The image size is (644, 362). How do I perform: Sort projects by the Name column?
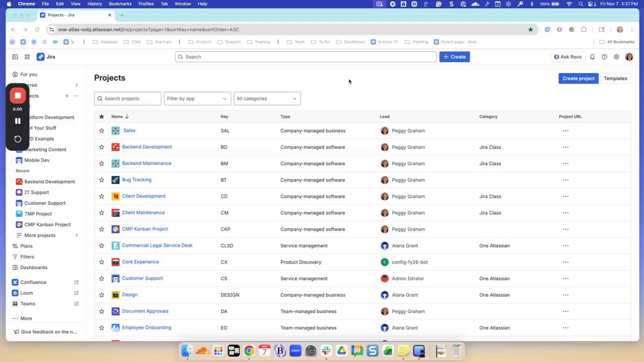click(x=120, y=117)
